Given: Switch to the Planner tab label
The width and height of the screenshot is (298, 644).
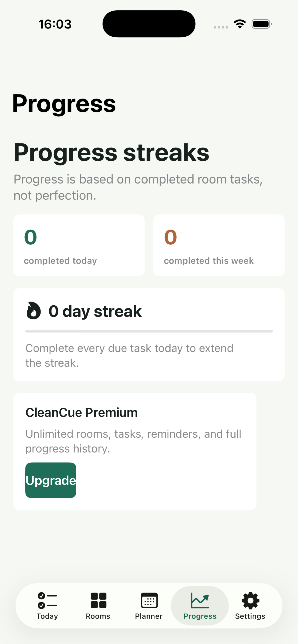Looking at the screenshot, I should coord(149,616).
